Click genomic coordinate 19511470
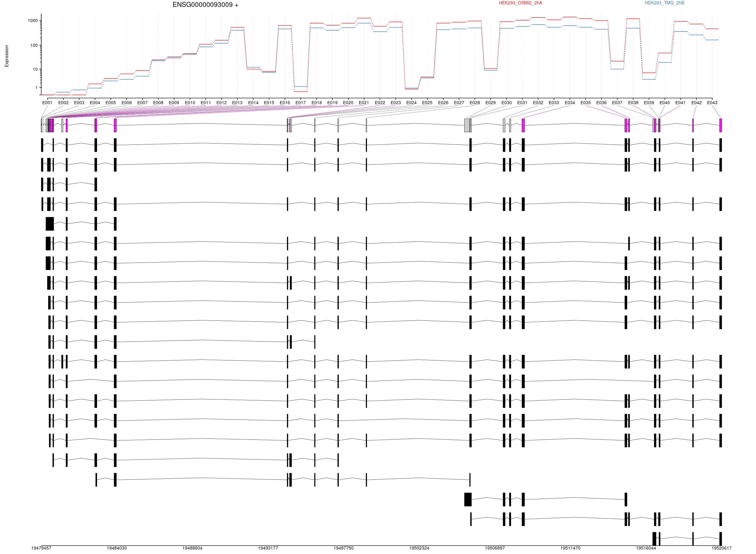The width and height of the screenshot is (756, 554). [570, 548]
